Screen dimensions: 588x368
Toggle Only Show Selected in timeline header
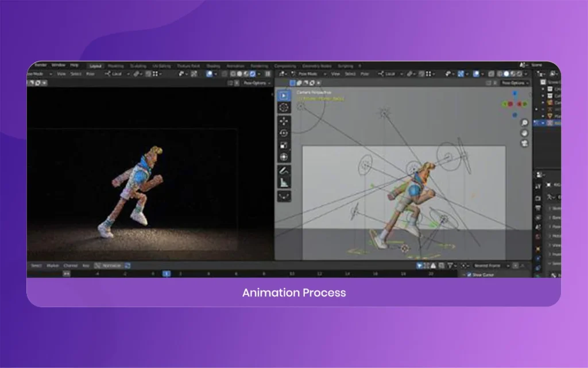point(419,266)
